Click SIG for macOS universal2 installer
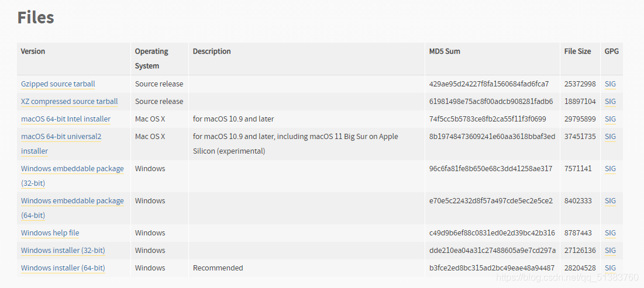The height and width of the screenshot is (288, 644). 610,136
